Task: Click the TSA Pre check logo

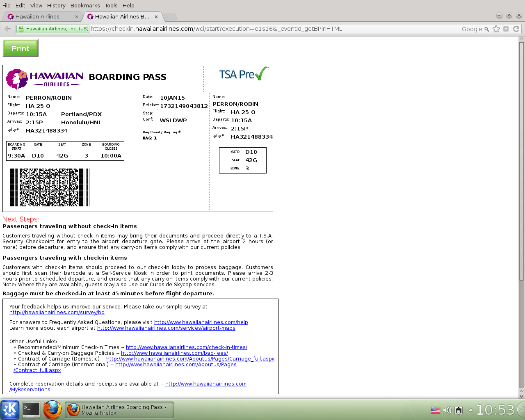Action: coord(244,74)
